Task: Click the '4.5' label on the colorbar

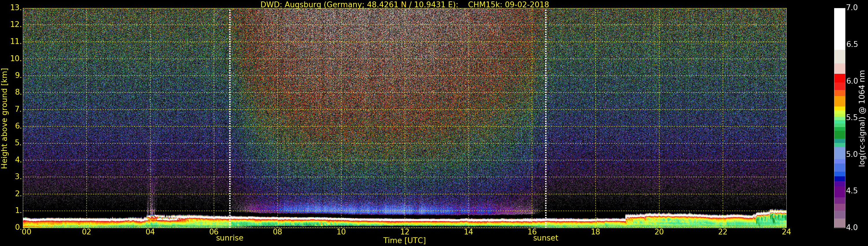Action: pos(852,191)
